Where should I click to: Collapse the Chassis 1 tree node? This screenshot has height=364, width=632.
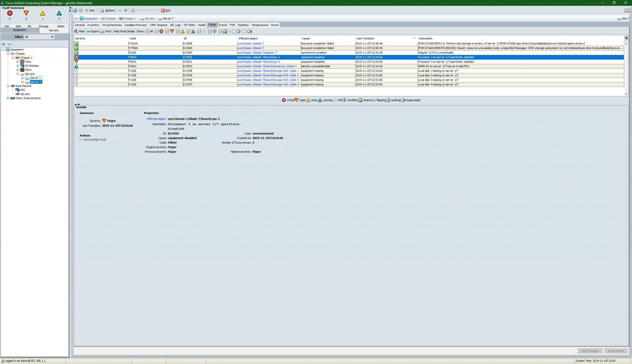point(13,58)
